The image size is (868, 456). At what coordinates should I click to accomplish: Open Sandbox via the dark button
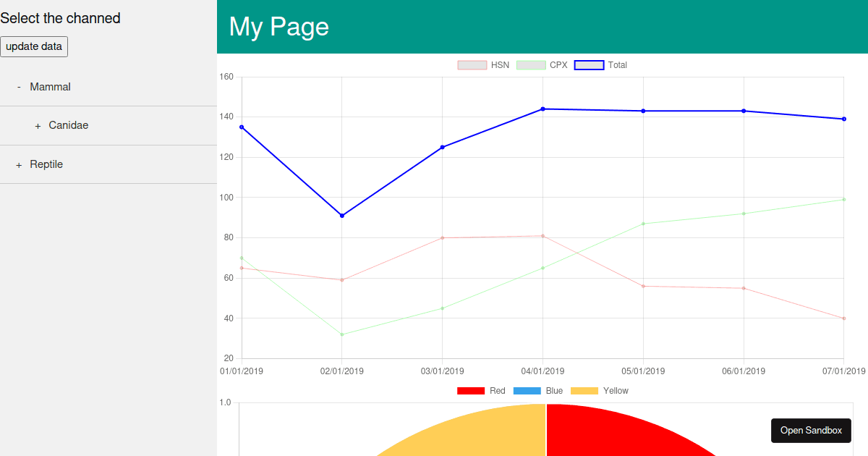tap(811, 430)
